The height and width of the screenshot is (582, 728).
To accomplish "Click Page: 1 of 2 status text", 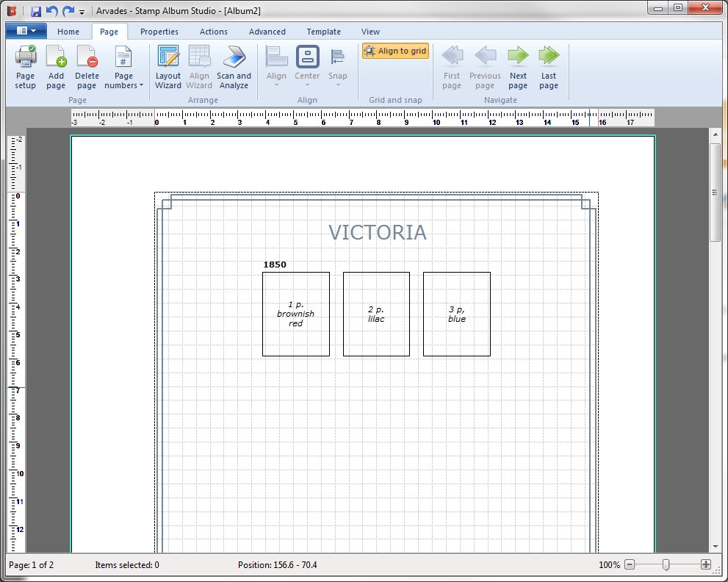I will tap(31, 565).
